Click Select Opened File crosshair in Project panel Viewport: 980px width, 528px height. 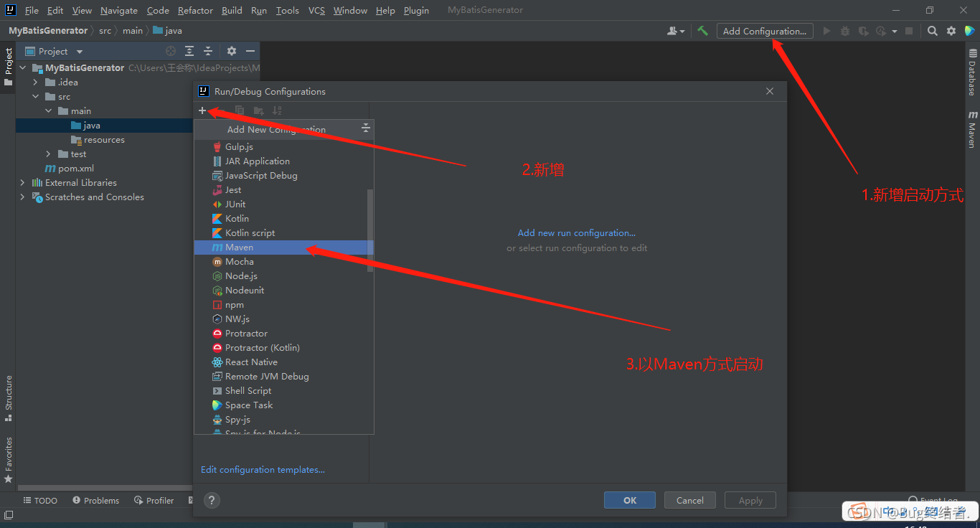[x=171, y=51]
